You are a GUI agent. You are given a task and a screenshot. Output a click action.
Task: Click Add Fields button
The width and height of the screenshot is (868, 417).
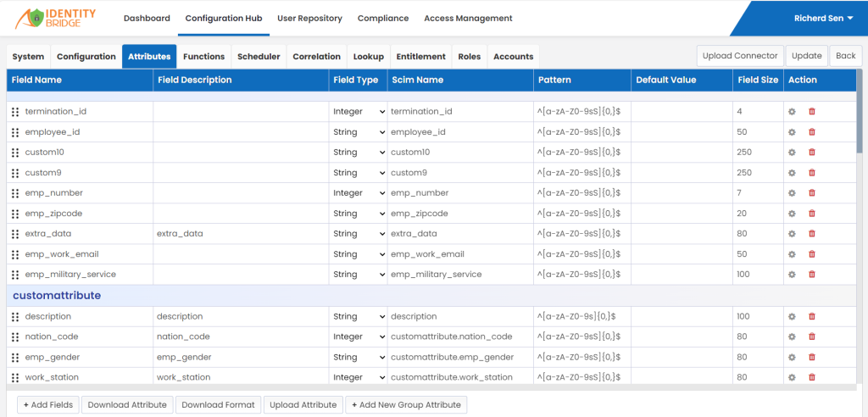[48, 405]
